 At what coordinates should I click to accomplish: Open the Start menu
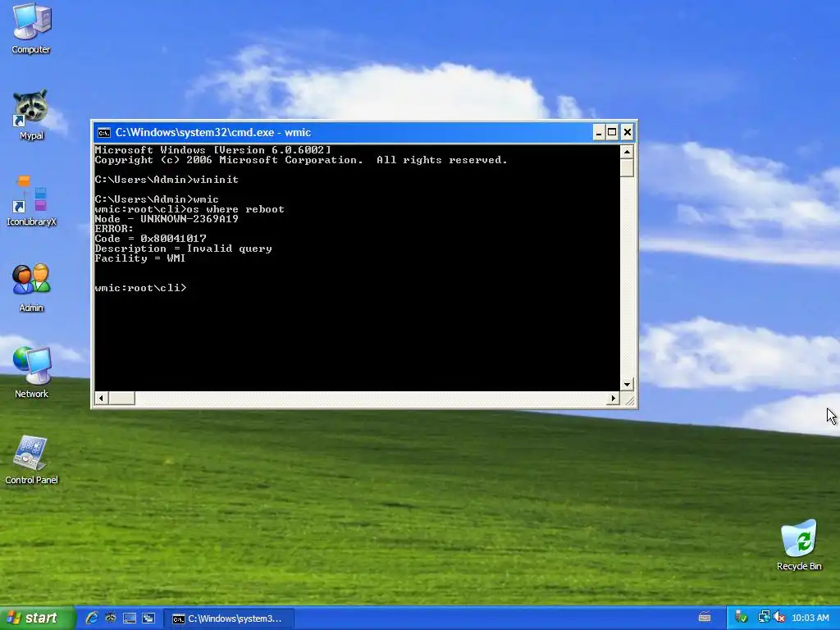tap(36, 619)
